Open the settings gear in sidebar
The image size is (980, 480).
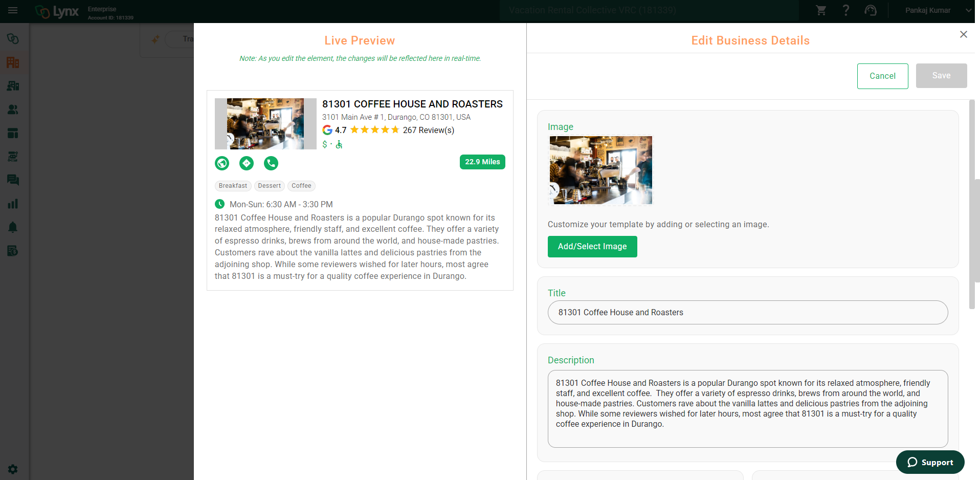(x=13, y=469)
